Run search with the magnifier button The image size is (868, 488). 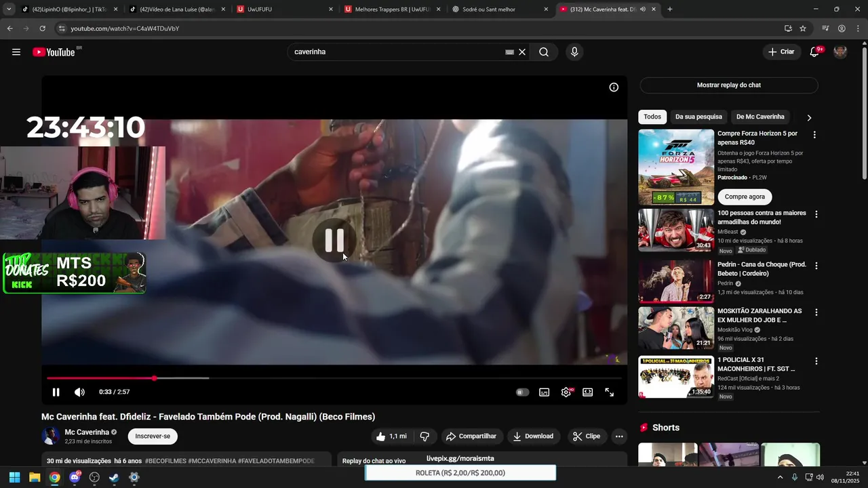[544, 52]
